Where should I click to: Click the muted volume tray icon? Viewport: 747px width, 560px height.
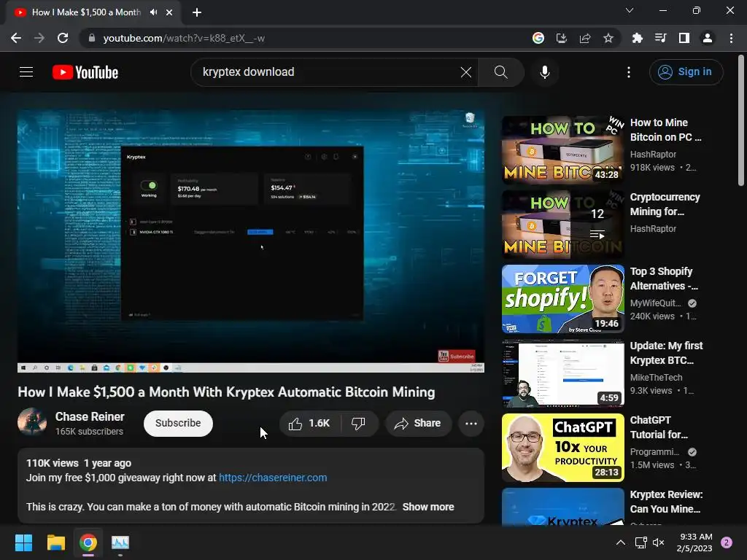[x=659, y=542]
